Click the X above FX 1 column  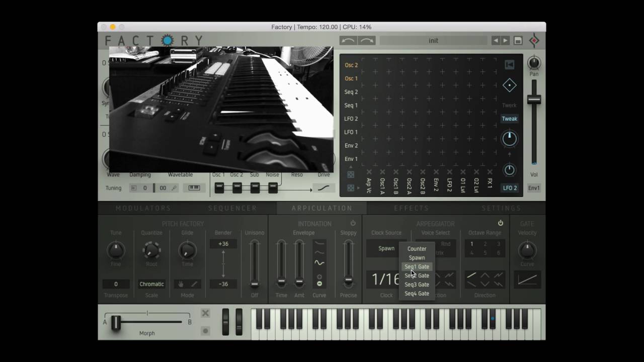(x=490, y=172)
